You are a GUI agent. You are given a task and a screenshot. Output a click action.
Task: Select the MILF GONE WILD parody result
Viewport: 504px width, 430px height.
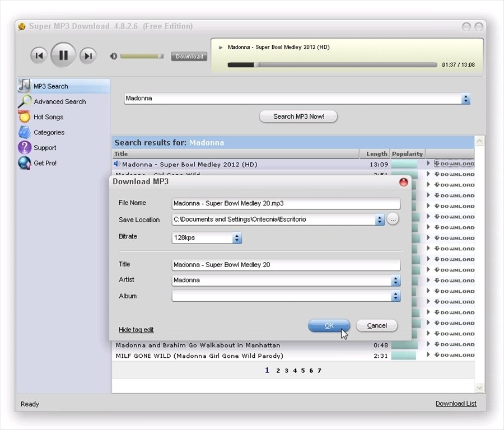tap(199, 356)
